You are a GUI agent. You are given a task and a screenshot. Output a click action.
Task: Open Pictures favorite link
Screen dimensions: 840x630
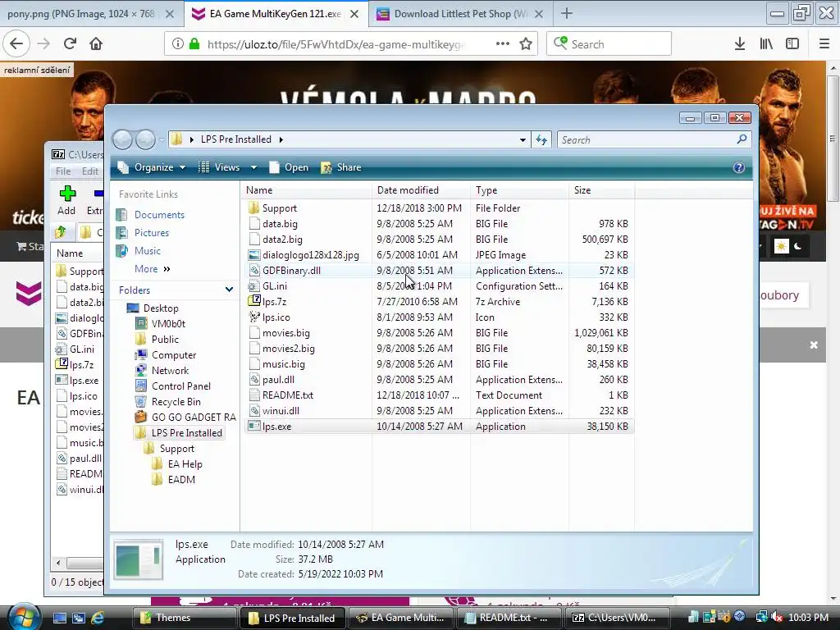151,233
